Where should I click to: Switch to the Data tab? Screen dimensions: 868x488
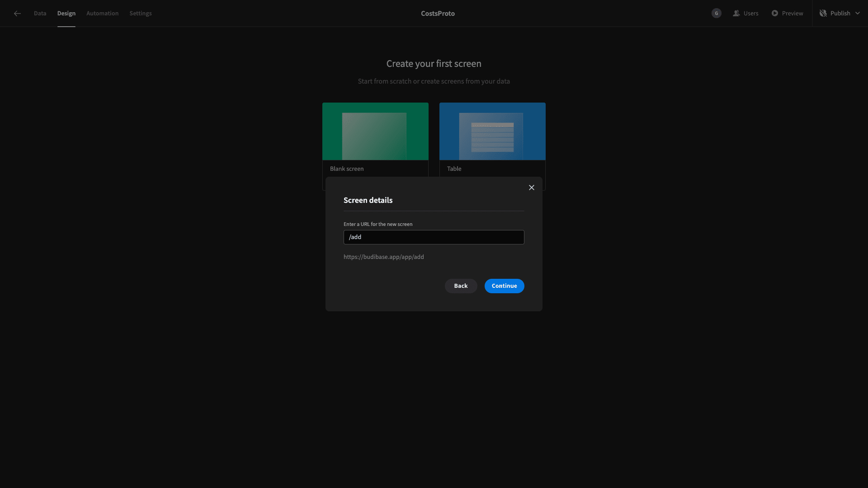[40, 13]
